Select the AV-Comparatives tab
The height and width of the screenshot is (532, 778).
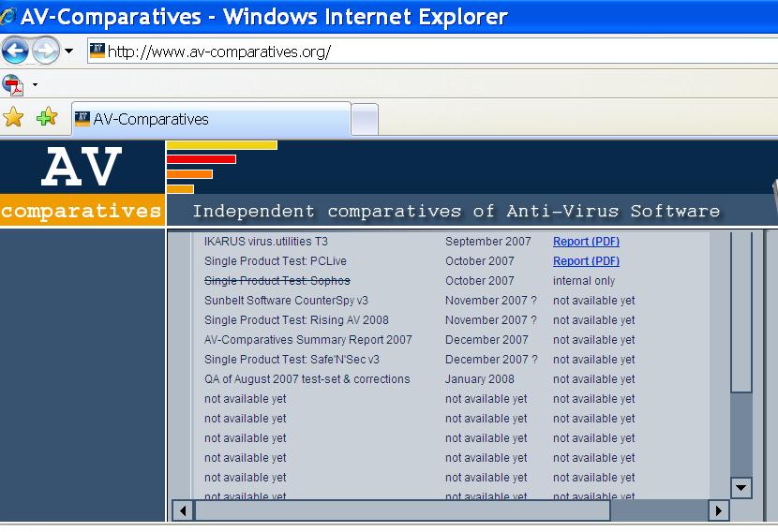point(211,119)
